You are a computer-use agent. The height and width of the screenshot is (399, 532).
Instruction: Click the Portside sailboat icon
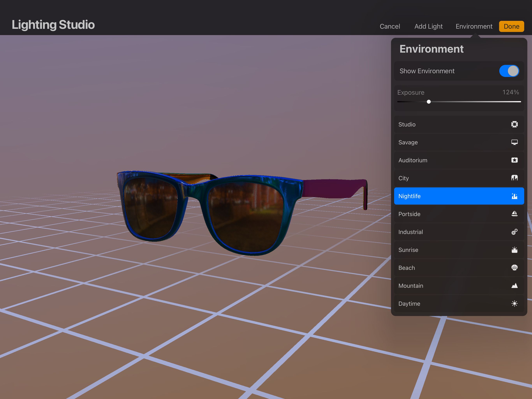[514, 214]
